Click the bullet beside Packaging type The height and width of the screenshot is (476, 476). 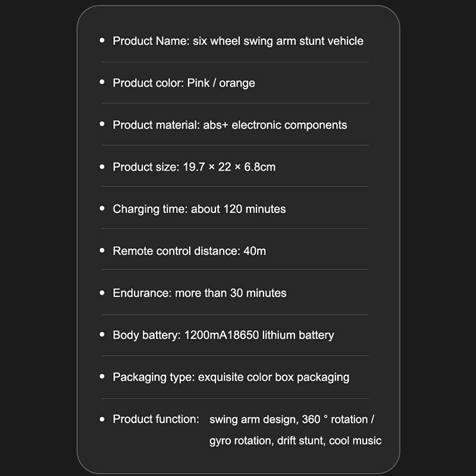[102, 377]
